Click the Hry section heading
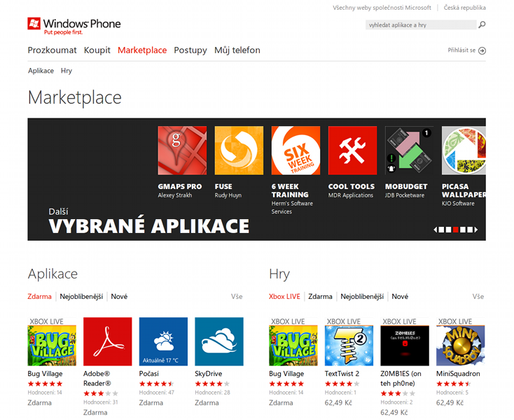 point(279,274)
